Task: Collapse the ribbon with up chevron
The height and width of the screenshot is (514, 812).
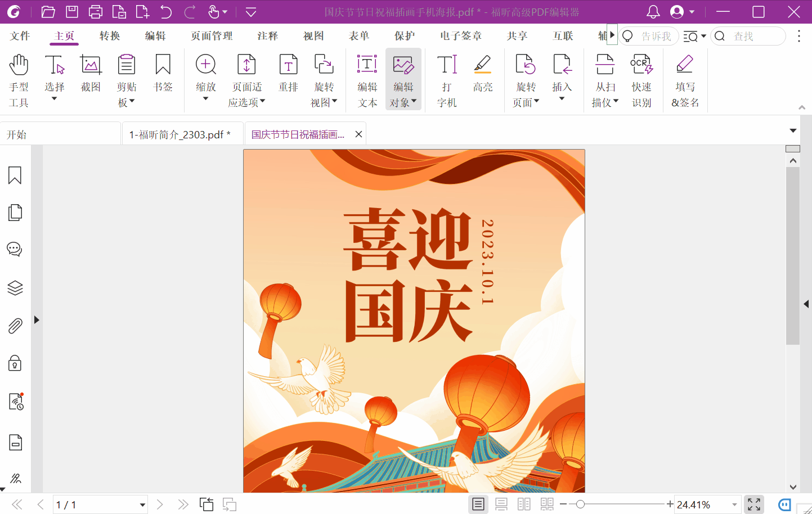Action: pyautogui.click(x=802, y=107)
